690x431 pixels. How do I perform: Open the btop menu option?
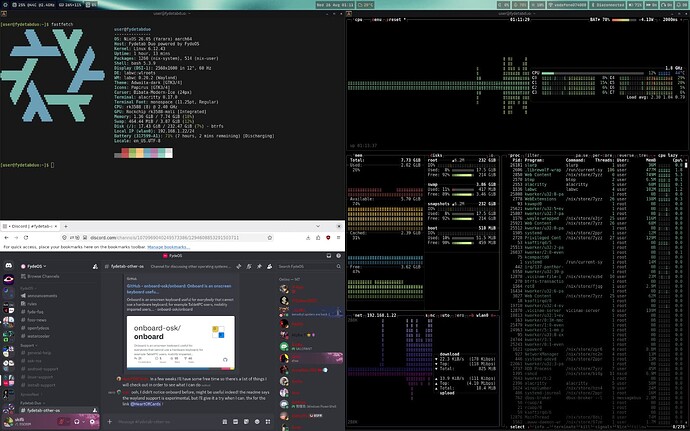pyautogui.click(x=376, y=20)
